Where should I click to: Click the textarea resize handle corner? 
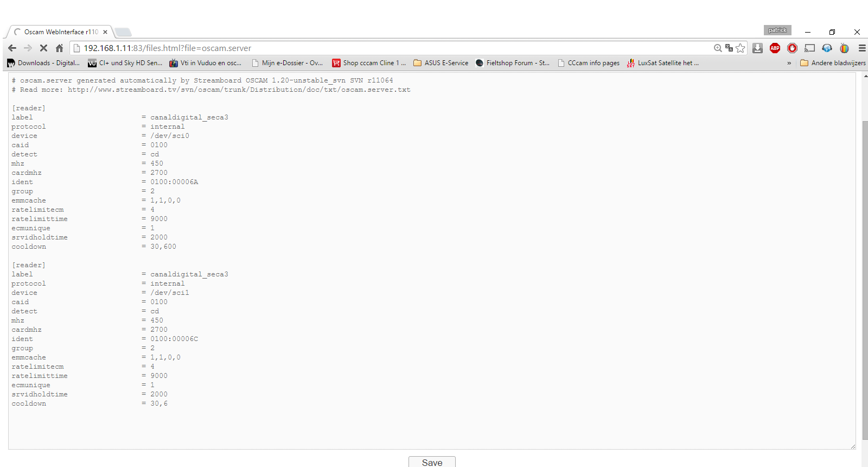[853, 446]
